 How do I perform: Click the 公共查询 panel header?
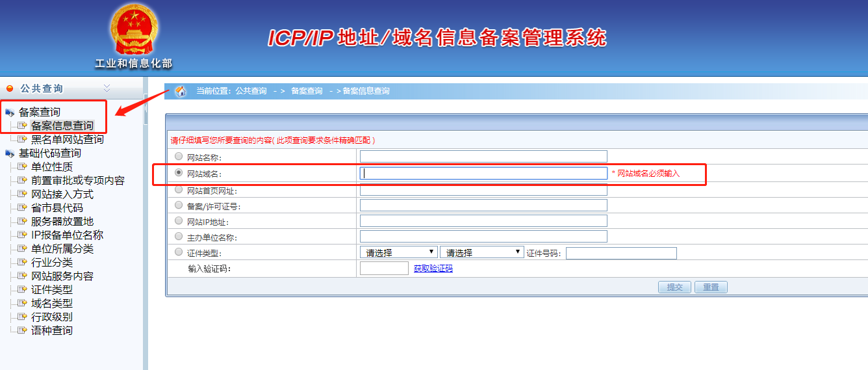(71, 88)
